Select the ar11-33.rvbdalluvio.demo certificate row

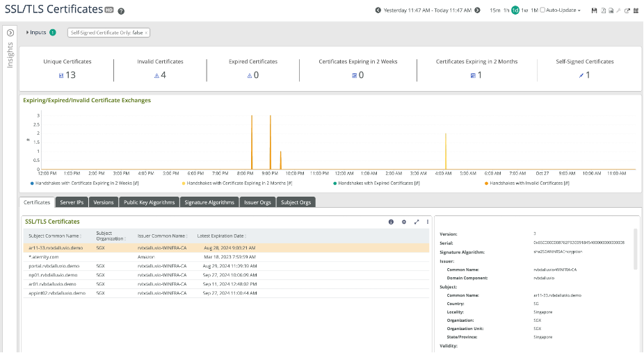(226, 248)
